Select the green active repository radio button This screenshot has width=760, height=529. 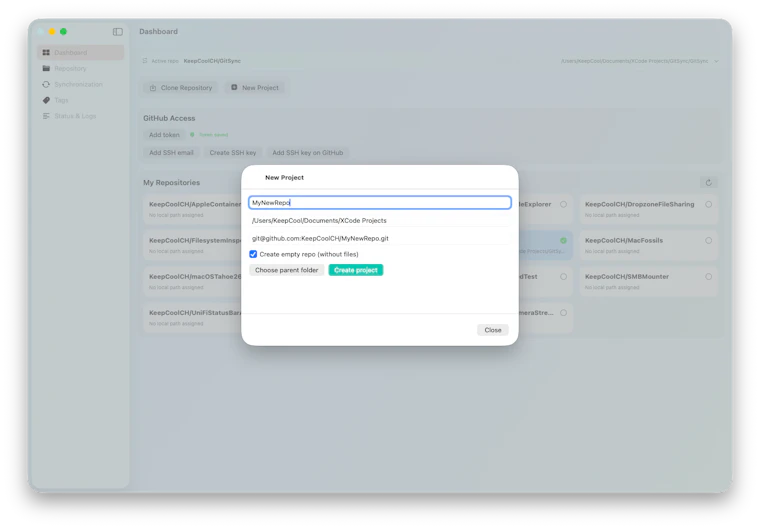pos(563,240)
